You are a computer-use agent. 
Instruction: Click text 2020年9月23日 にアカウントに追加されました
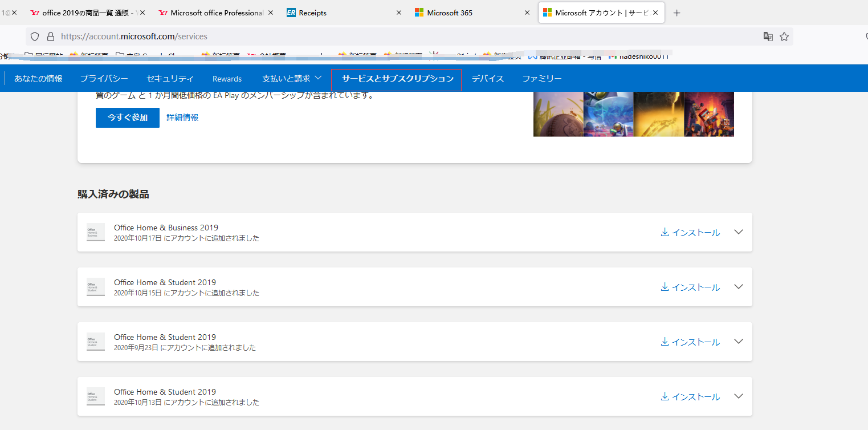point(185,348)
